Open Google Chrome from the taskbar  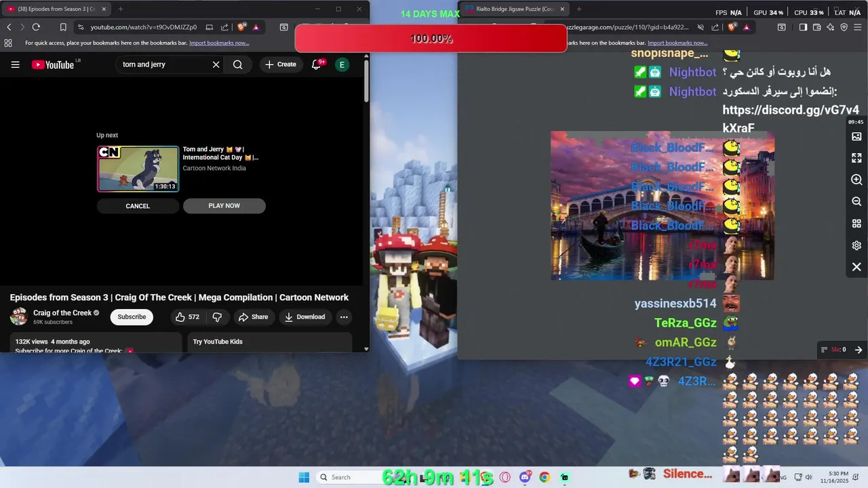(544, 477)
